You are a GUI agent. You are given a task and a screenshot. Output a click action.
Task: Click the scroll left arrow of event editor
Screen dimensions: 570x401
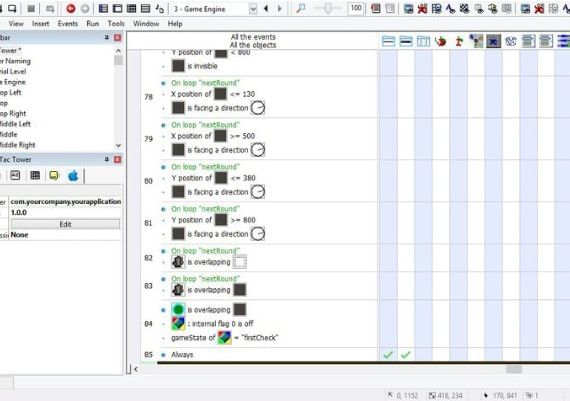point(136,369)
